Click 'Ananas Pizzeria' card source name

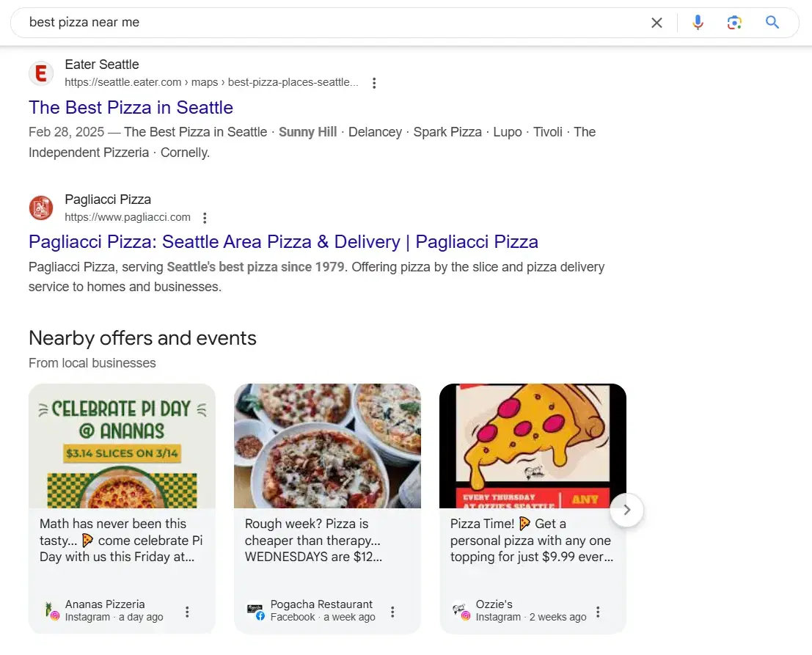click(x=105, y=604)
